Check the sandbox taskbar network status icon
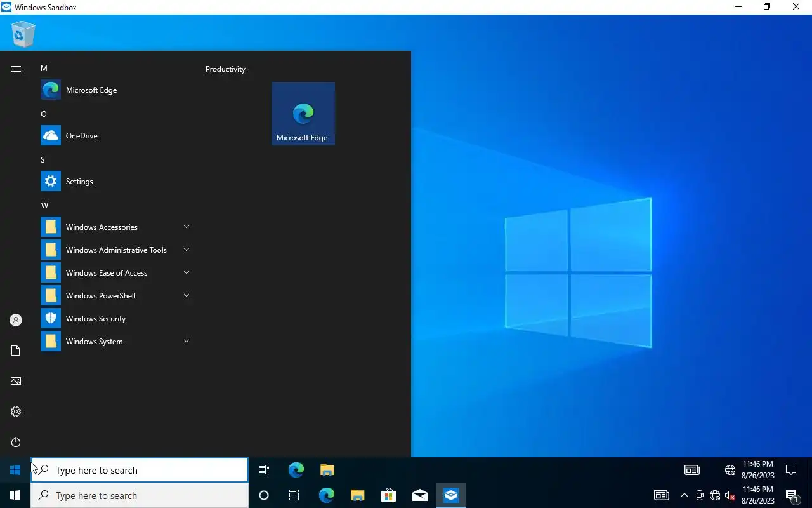 [x=730, y=471]
